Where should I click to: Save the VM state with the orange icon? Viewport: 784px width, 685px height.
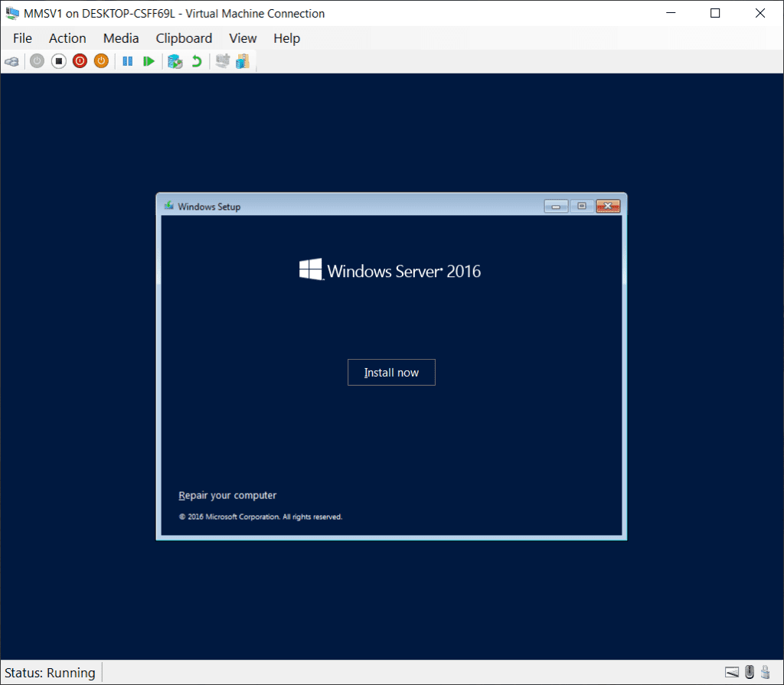pyautogui.click(x=102, y=61)
